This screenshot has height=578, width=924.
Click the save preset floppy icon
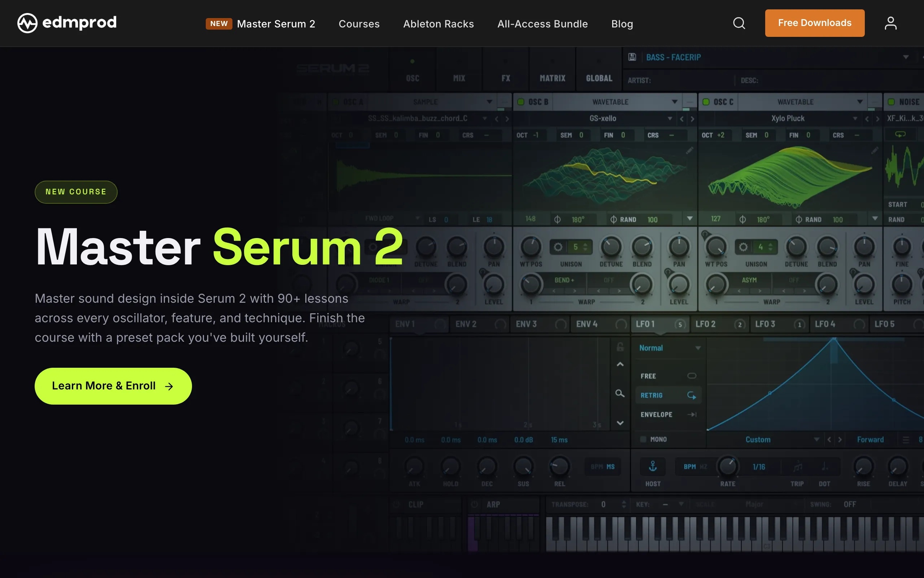pyautogui.click(x=632, y=57)
